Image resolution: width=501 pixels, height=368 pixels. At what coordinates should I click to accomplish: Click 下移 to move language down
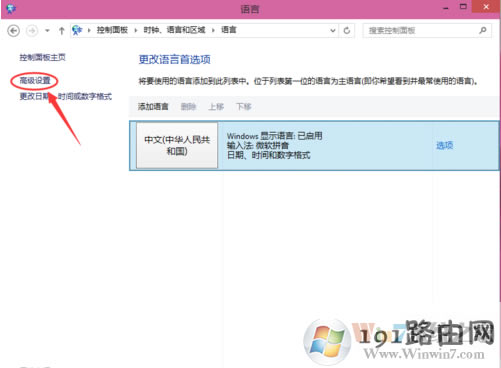tap(244, 107)
